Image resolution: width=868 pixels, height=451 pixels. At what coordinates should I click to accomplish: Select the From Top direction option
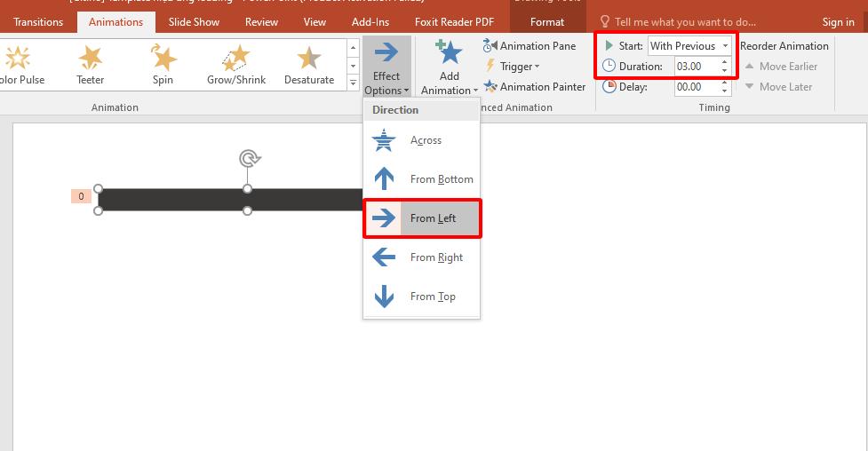tap(421, 297)
